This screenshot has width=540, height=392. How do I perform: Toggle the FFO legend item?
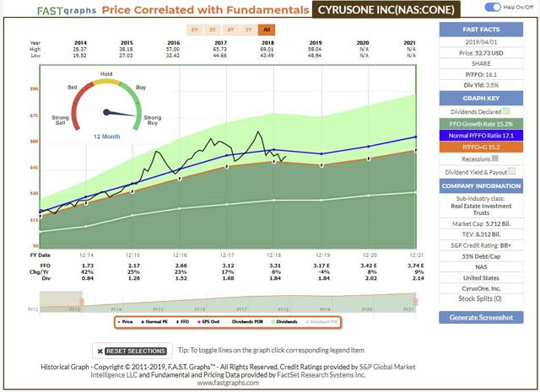tap(183, 322)
